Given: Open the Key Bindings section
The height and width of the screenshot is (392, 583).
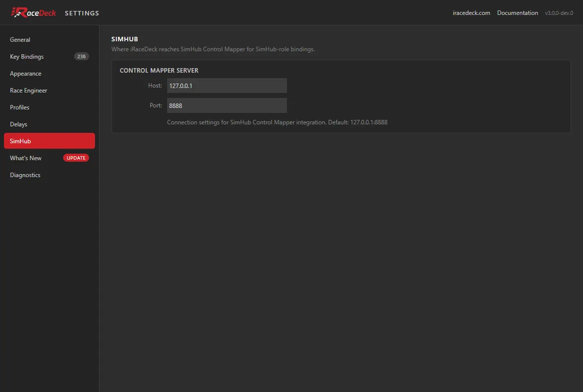Looking at the screenshot, I should [49, 57].
